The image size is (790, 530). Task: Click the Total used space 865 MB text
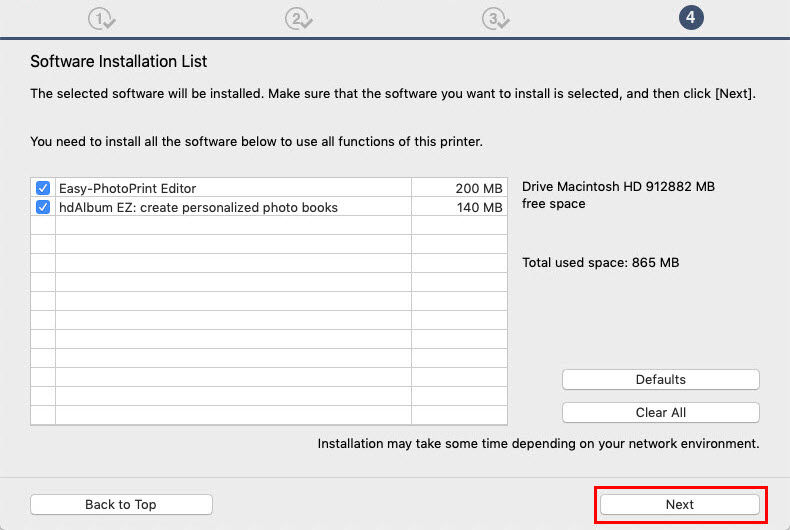point(601,262)
